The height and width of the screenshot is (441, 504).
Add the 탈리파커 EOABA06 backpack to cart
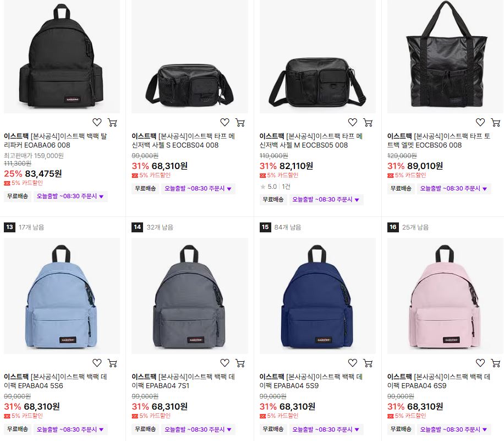pyautogui.click(x=112, y=122)
